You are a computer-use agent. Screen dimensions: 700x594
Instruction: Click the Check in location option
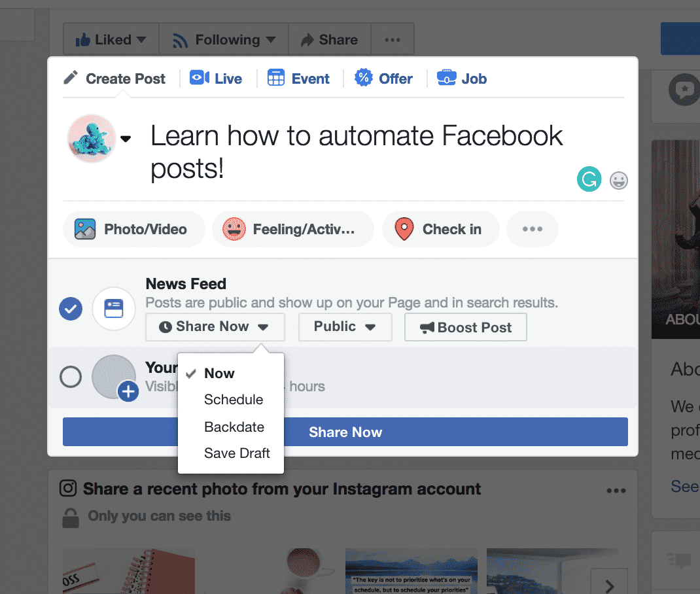tap(440, 229)
